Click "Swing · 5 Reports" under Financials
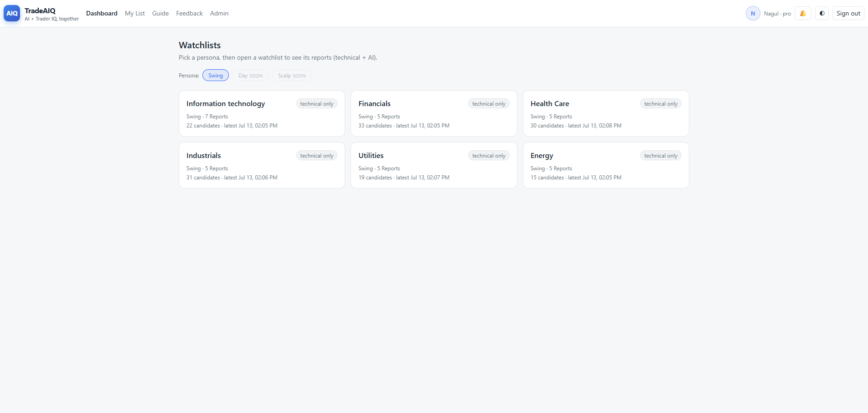 click(x=379, y=117)
